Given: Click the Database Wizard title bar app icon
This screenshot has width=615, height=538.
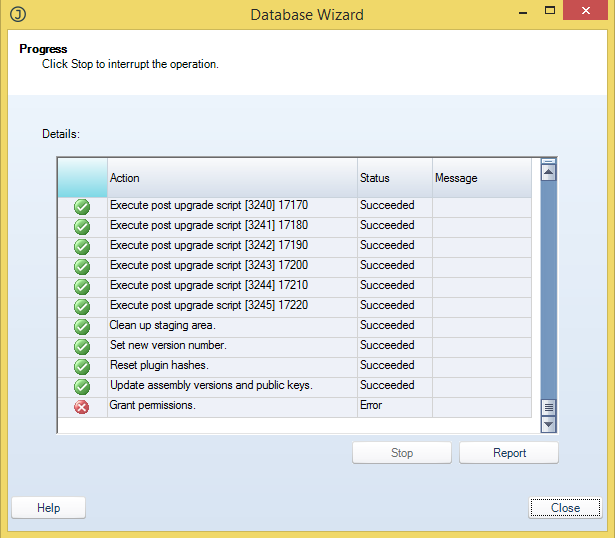Looking at the screenshot, I should 17,15.
